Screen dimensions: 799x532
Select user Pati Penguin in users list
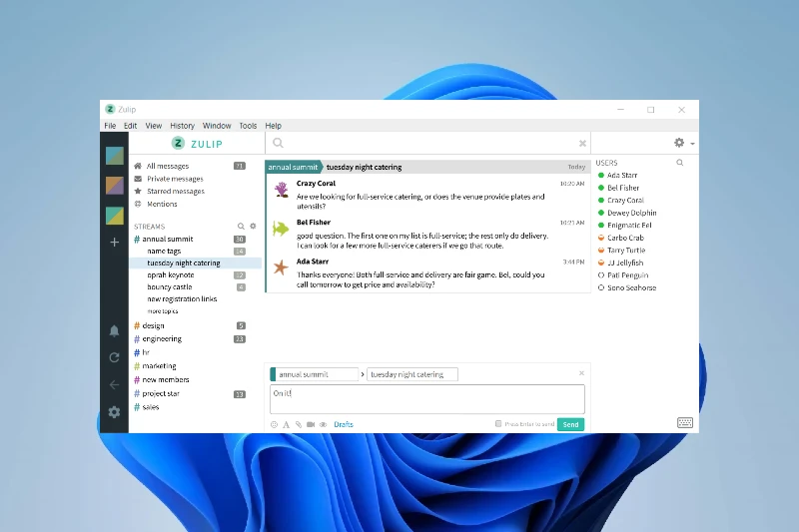628,275
